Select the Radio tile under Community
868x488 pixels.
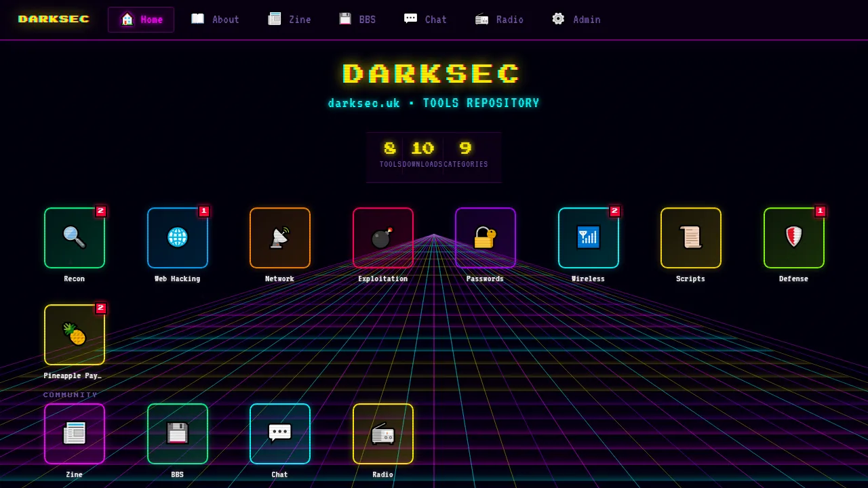point(382,434)
